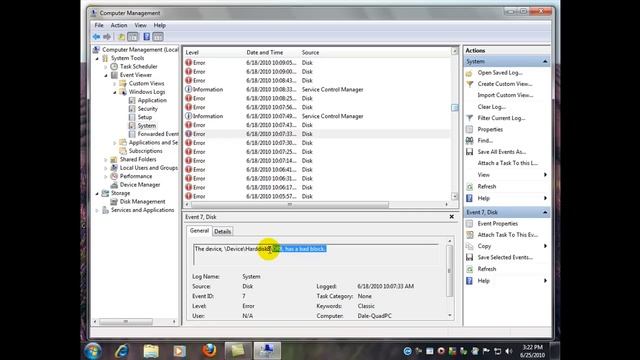The width and height of the screenshot is (640, 360).
Task: Click the Open Saved Log icon
Action: [x=469, y=73]
